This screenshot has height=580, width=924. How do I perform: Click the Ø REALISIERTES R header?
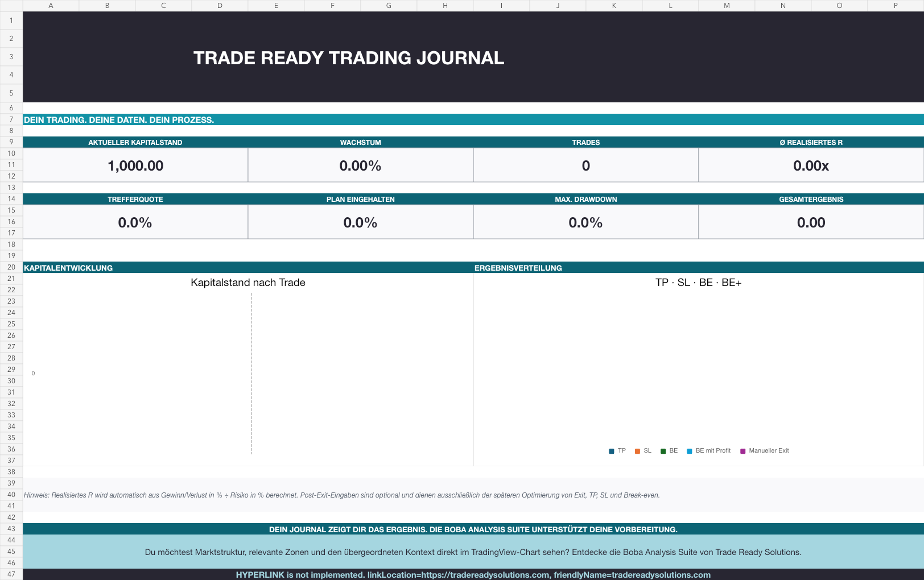click(811, 142)
